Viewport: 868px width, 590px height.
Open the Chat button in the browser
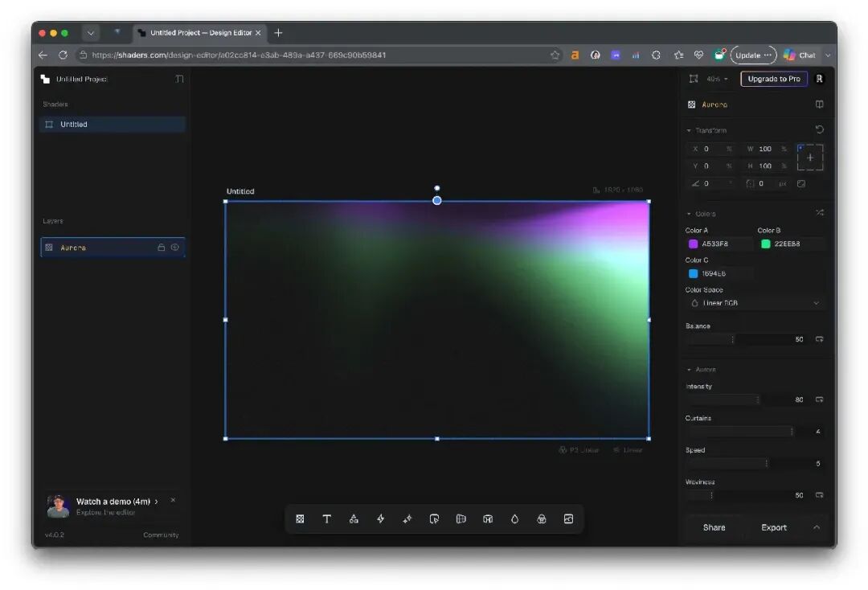point(800,55)
